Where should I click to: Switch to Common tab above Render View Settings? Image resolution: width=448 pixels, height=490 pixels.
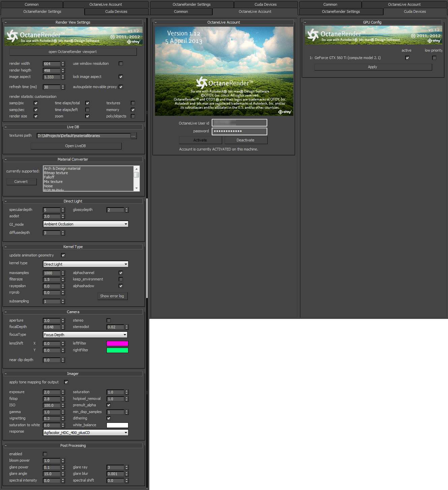point(32,4)
